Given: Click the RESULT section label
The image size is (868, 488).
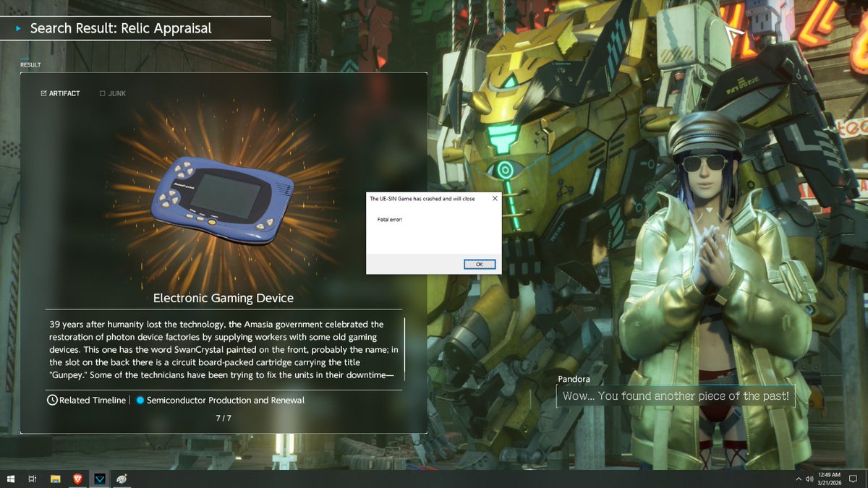Looking at the screenshot, I should pos(30,65).
